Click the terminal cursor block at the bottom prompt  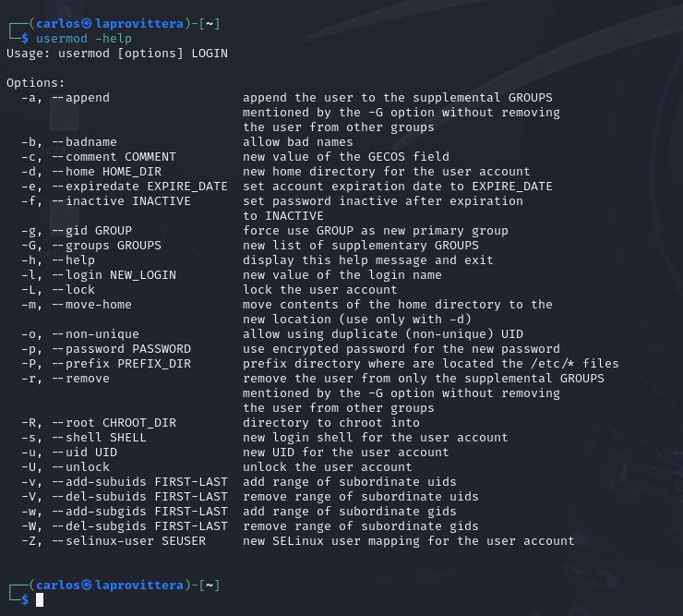(x=40, y=600)
